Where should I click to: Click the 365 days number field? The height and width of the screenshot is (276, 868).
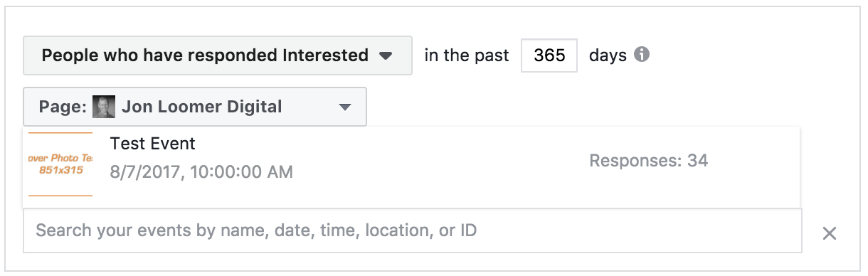pos(549,55)
